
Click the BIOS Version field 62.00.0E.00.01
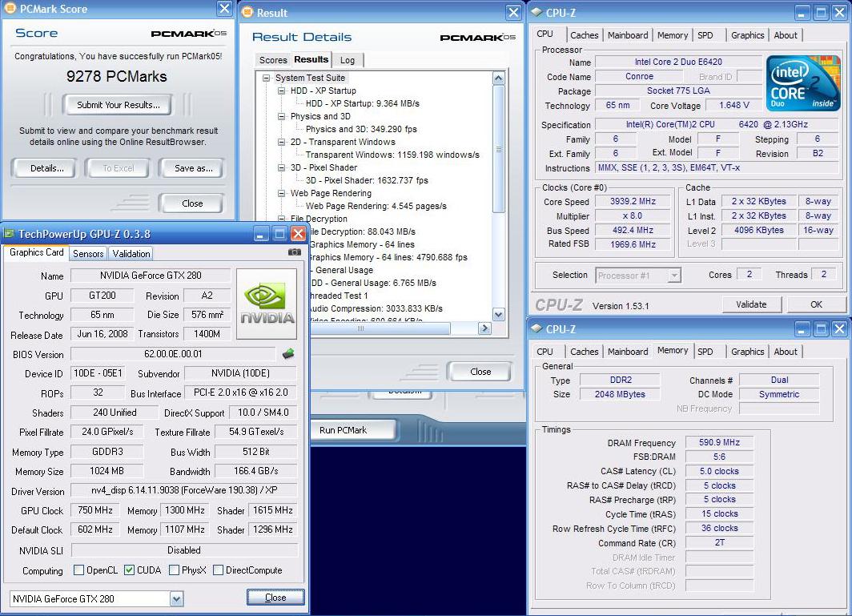tap(173, 354)
